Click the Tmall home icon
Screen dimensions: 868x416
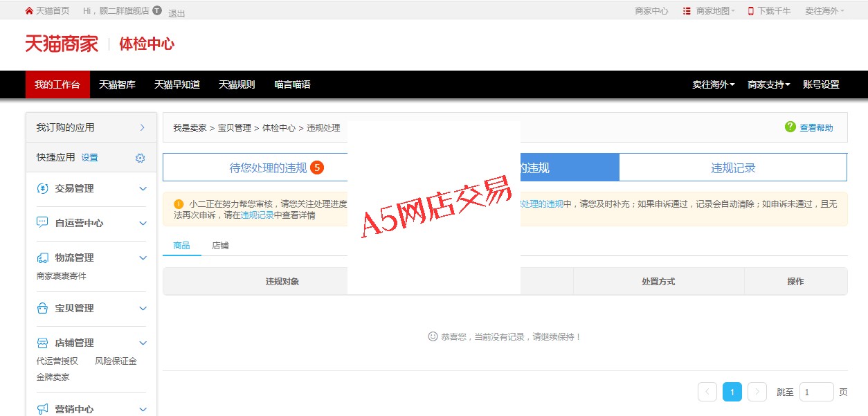click(29, 11)
